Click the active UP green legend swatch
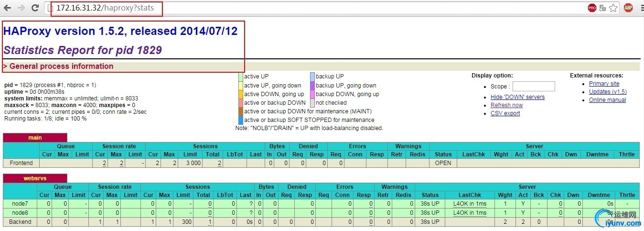 point(241,77)
